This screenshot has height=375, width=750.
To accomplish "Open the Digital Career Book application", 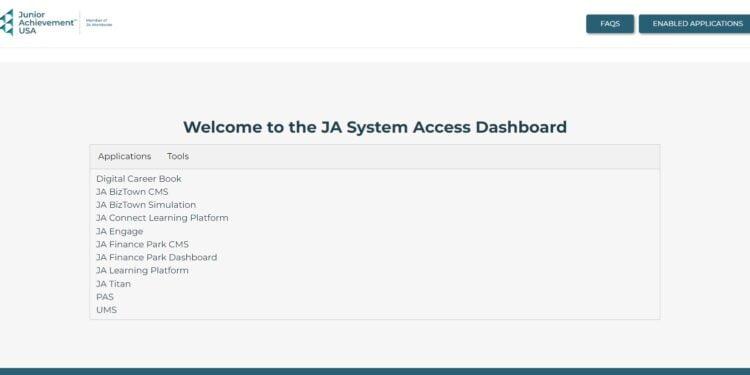I will click(139, 179).
